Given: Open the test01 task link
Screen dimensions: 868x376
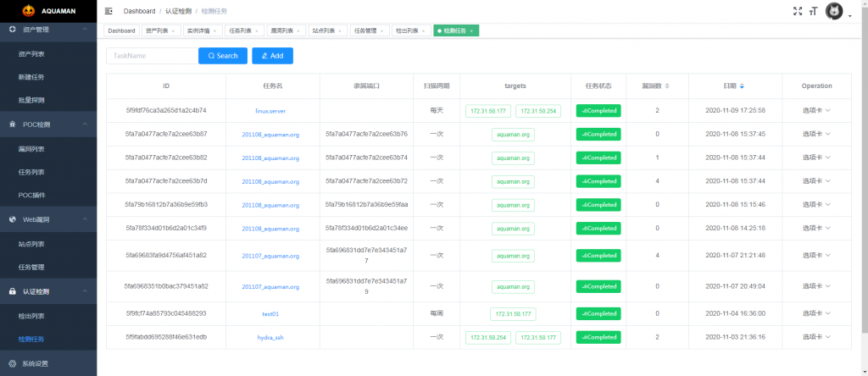Looking at the screenshot, I should [x=270, y=313].
